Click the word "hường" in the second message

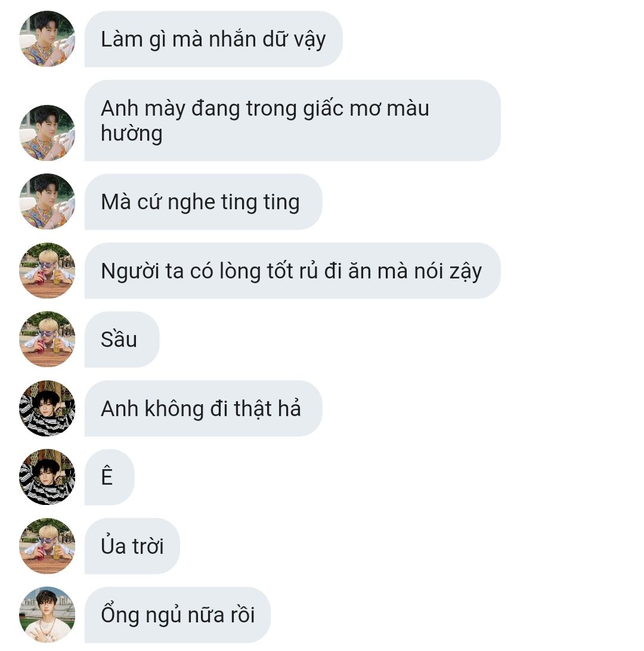132,134
